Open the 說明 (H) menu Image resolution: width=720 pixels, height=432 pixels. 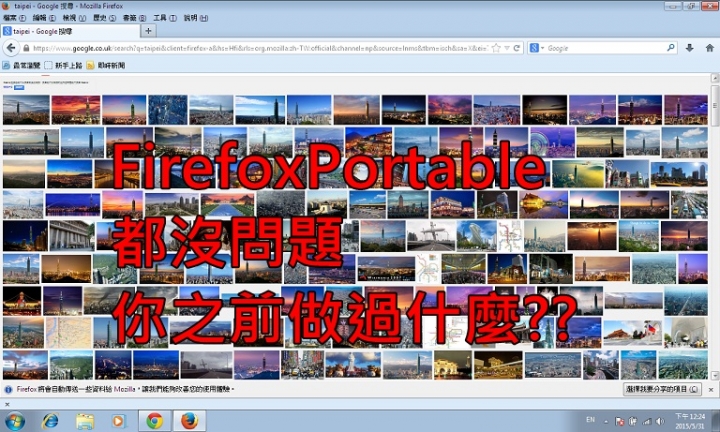(195, 18)
